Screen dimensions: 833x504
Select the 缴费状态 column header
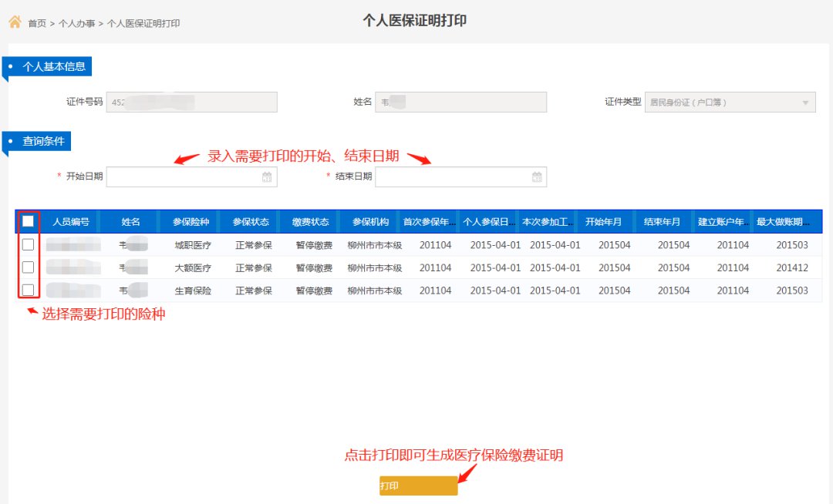311,222
